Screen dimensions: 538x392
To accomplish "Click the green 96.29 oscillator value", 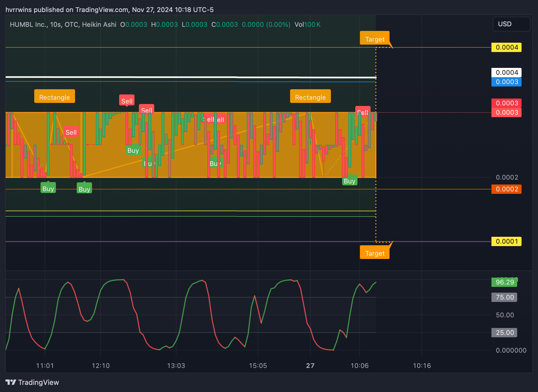I will point(504,282).
